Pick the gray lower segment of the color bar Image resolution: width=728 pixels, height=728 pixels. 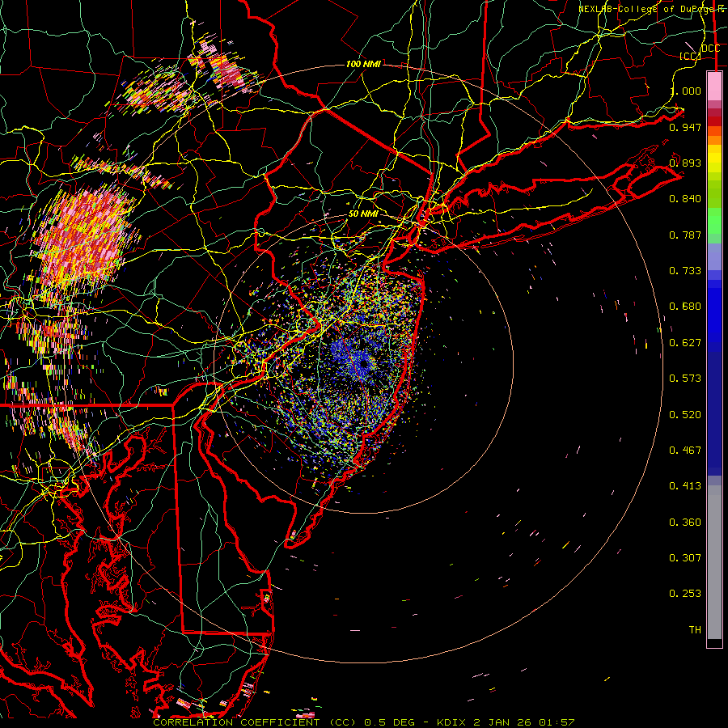(x=714, y=562)
